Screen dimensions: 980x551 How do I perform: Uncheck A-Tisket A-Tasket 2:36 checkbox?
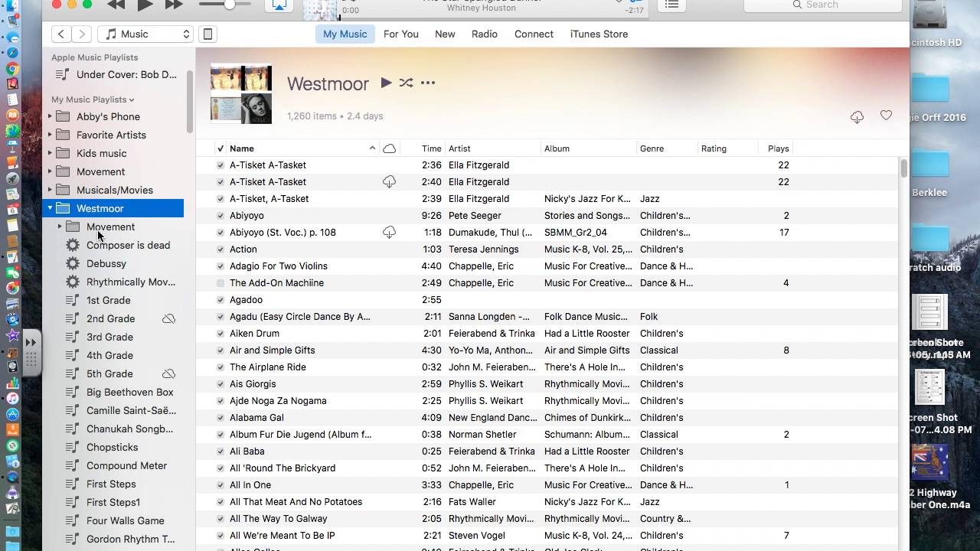tap(220, 165)
